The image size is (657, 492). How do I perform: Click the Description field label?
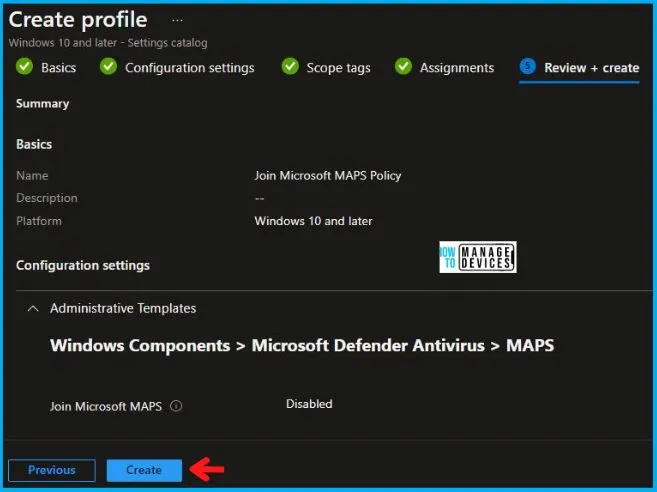[x=47, y=198]
